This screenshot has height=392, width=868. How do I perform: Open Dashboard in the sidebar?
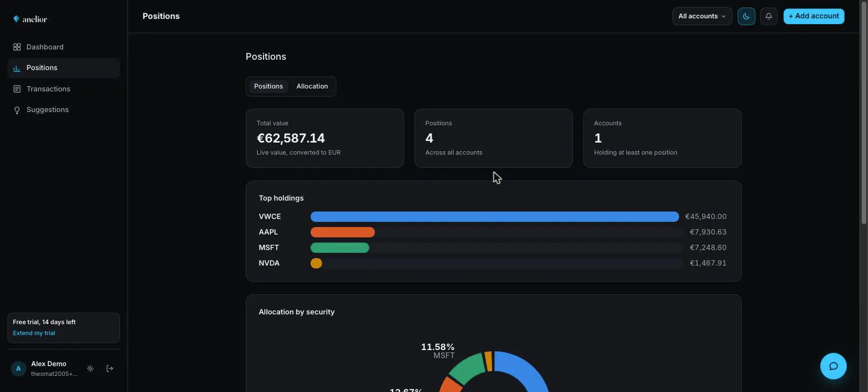(x=64, y=47)
